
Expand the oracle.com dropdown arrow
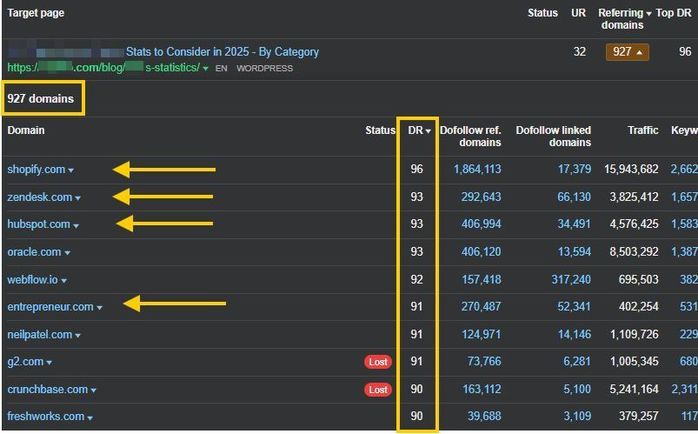coord(67,253)
